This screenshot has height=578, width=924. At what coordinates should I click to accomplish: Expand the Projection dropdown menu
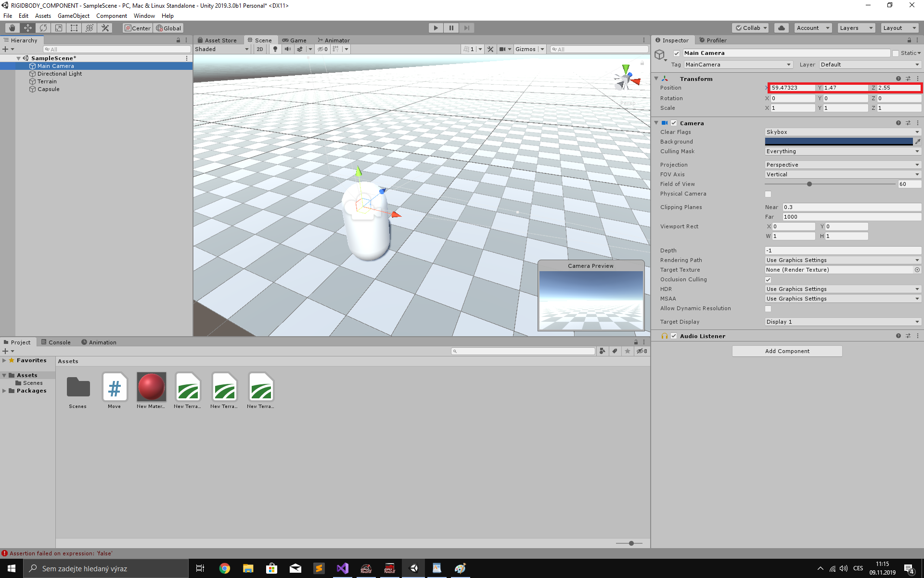point(842,164)
